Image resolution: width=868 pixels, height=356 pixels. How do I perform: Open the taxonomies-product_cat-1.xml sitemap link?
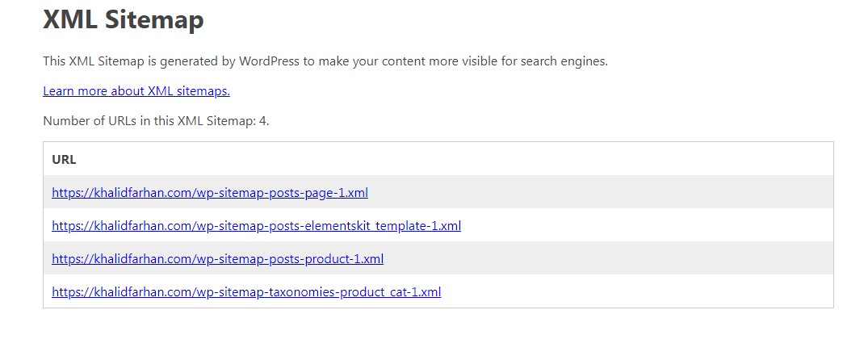246,292
